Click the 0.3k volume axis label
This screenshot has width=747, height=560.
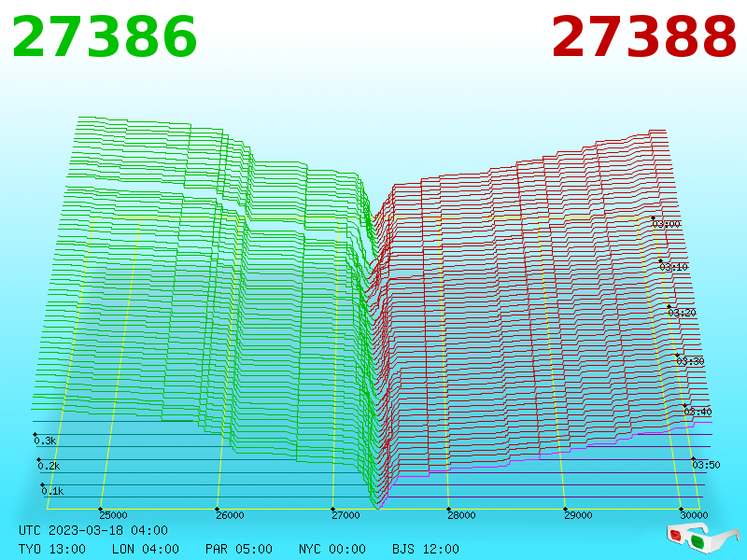45,441
